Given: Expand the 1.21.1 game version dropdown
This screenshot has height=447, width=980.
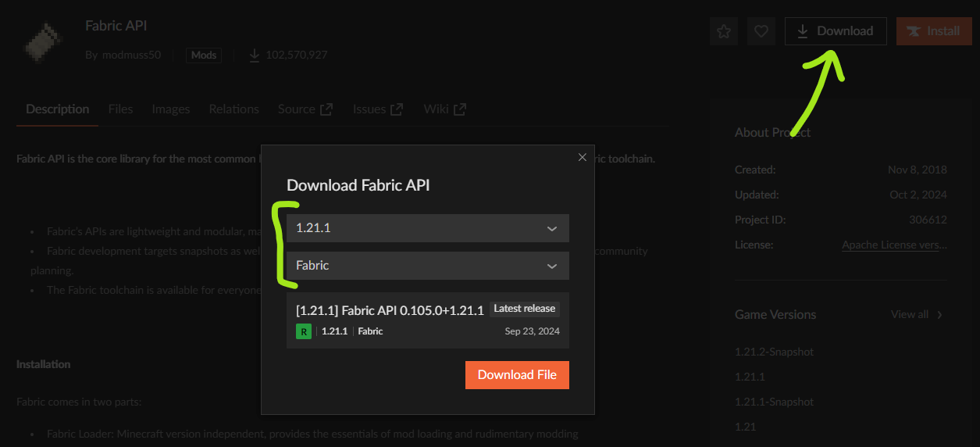Looking at the screenshot, I should coord(427,228).
